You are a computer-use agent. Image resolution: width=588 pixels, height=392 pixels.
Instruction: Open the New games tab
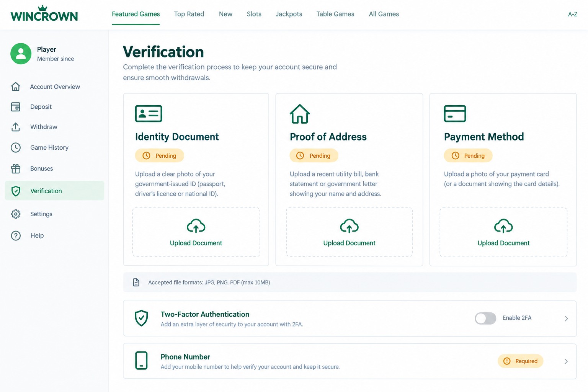(226, 14)
